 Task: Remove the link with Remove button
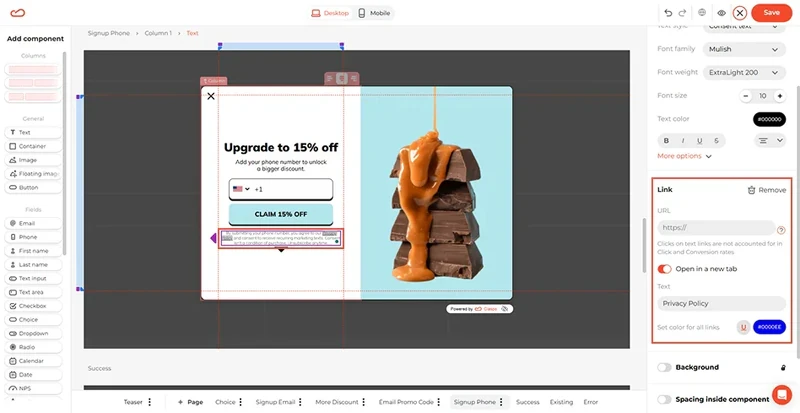click(x=767, y=190)
